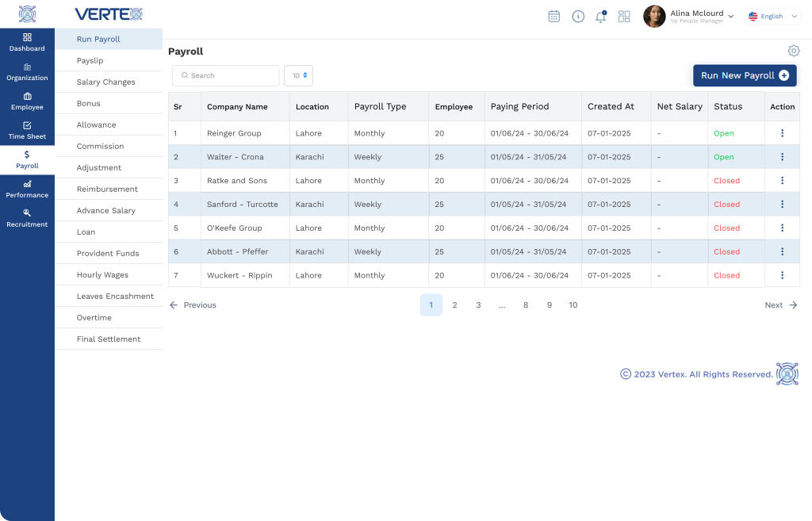Click Alina Mclourd profile avatar

tap(654, 17)
